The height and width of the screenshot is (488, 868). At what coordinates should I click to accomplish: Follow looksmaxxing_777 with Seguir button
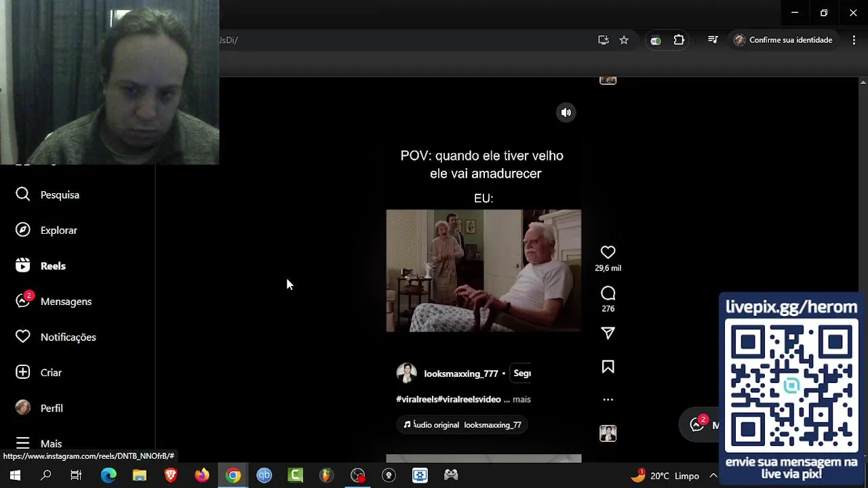pos(521,373)
